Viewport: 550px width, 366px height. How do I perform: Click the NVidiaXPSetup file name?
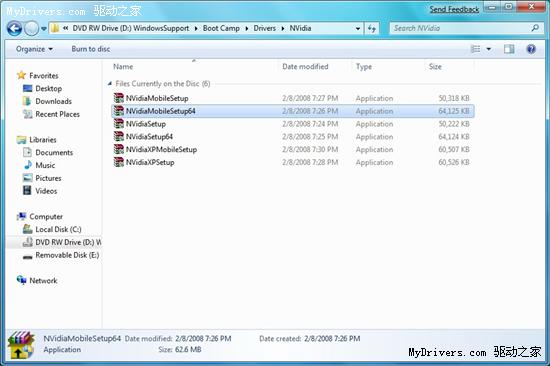coord(150,162)
